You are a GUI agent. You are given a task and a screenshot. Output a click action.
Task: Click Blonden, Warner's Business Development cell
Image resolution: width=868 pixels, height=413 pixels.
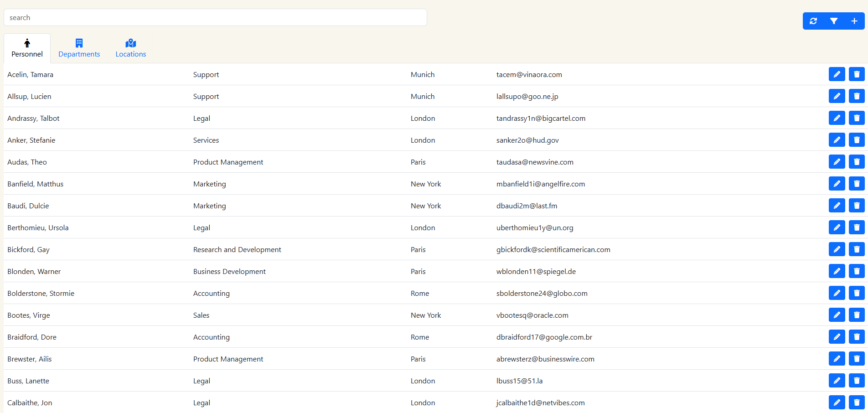229,272
